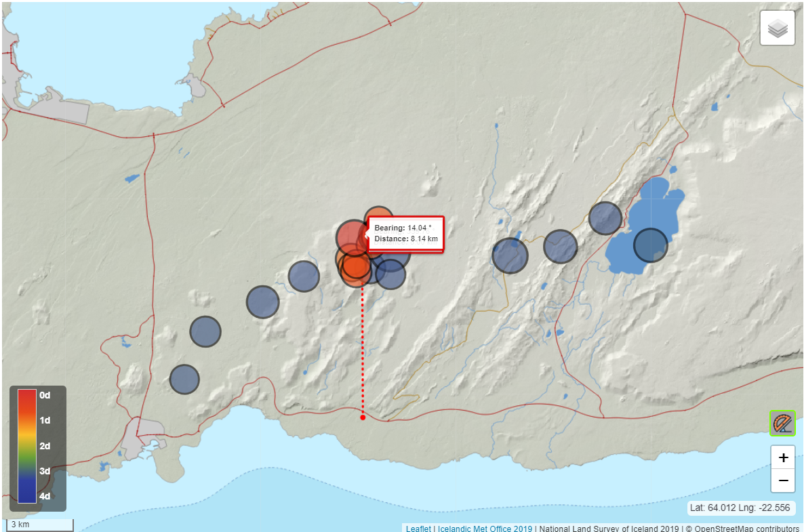Viewport: 804px width, 532px height.
Task: Click the 3 km scale bar
Action: [x=39, y=525]
